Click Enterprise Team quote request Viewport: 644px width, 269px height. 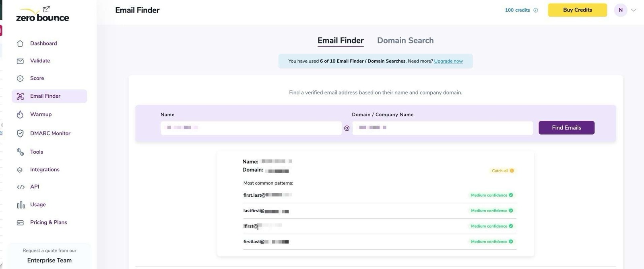pyautogui.click(x=50, y=256)
